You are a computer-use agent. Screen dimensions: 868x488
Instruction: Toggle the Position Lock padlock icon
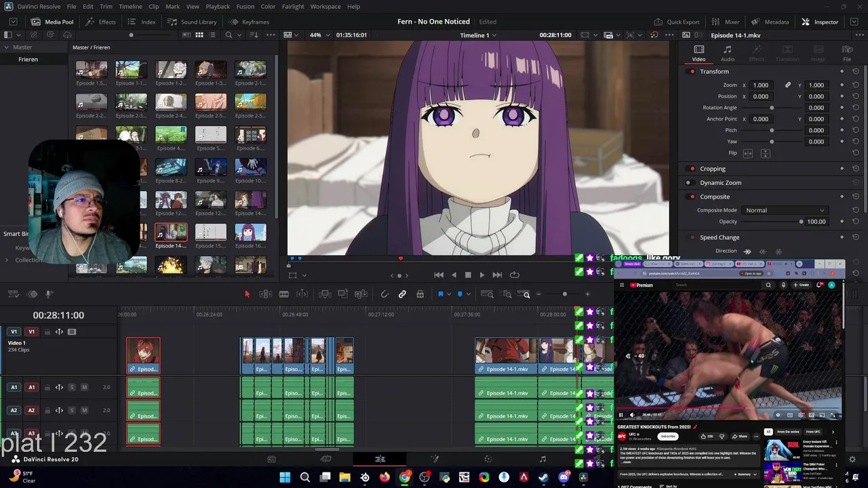pyautogui.click(x=420, y=294)
